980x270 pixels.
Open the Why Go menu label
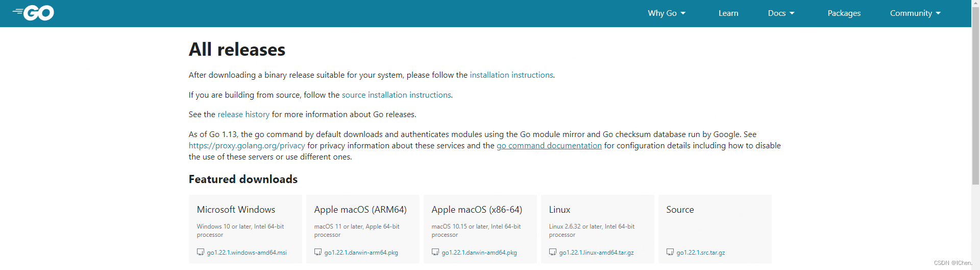(x=662, y=13)
